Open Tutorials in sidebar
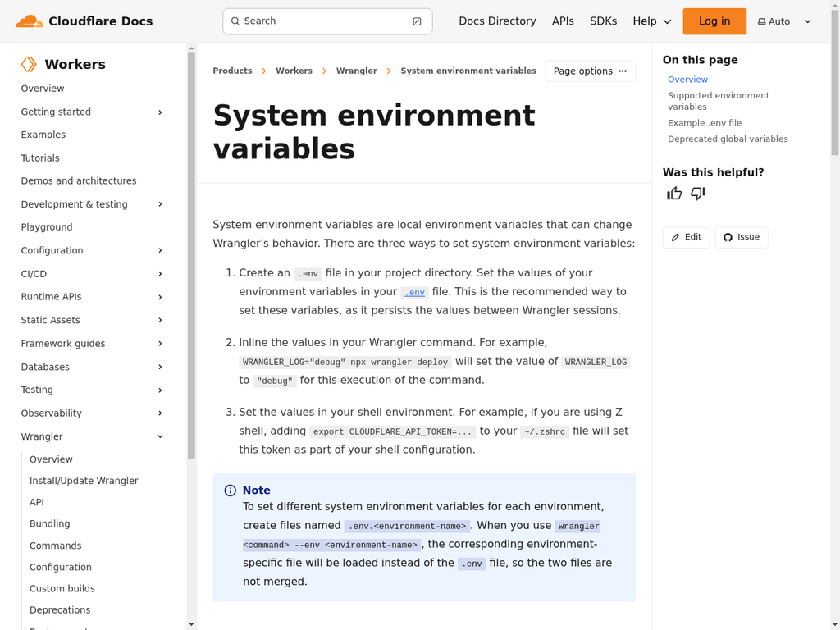Screen dimensions: 840x630 40,158
